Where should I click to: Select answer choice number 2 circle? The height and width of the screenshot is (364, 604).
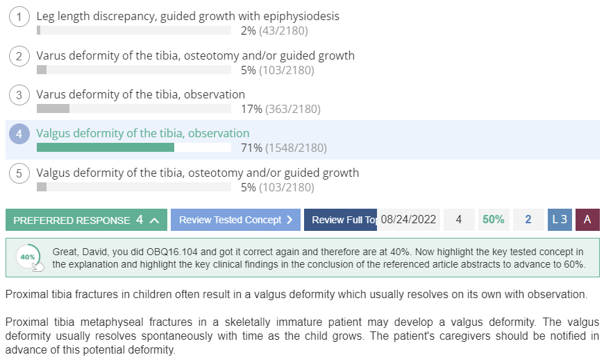(x=19, y=56)
